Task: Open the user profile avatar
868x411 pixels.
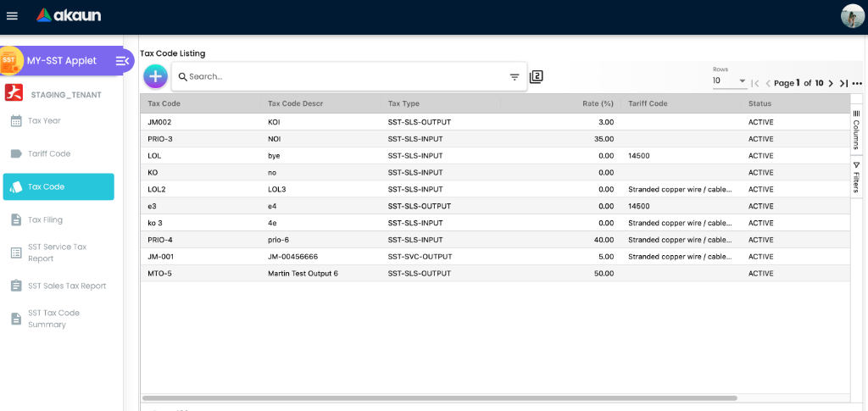Action: tap(852, 16)
